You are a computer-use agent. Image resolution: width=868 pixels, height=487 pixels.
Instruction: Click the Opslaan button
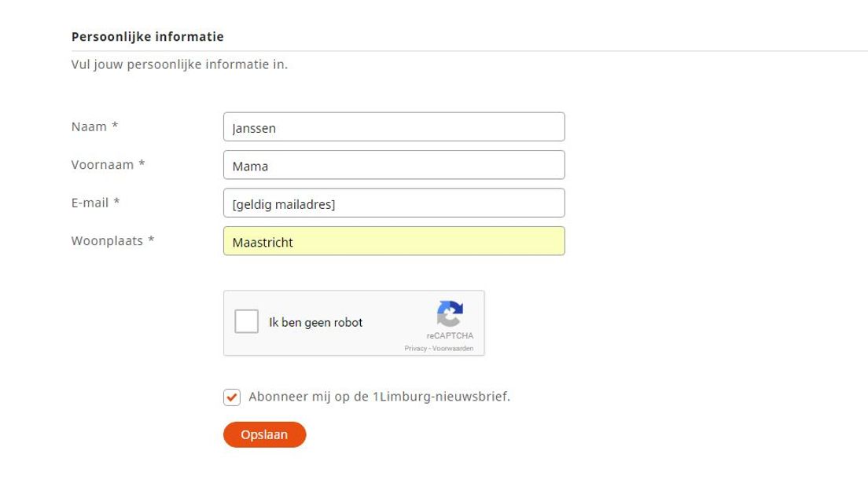click(x=265, y=434)
